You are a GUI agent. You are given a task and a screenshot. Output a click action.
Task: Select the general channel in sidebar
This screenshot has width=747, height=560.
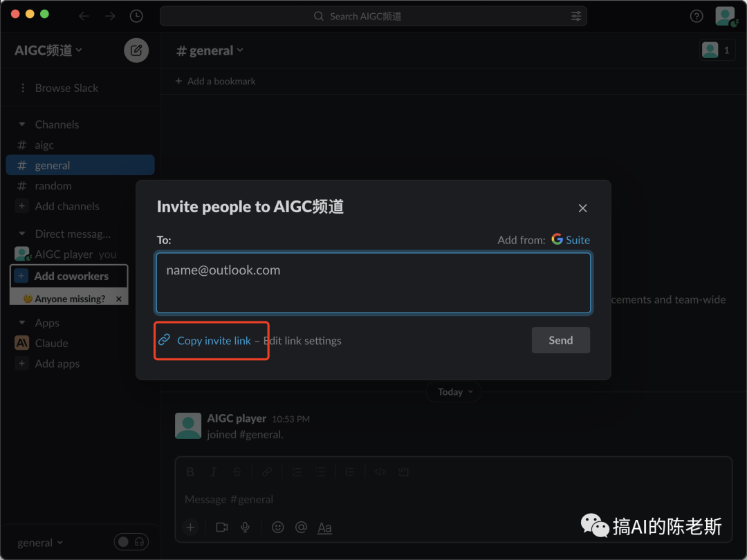point(80,165)
